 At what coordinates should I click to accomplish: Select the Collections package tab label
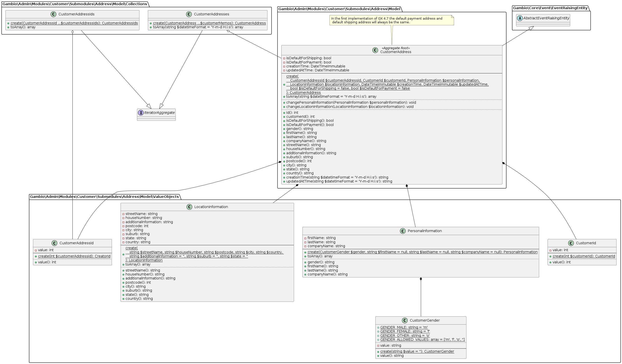click(x=75, y=4)
